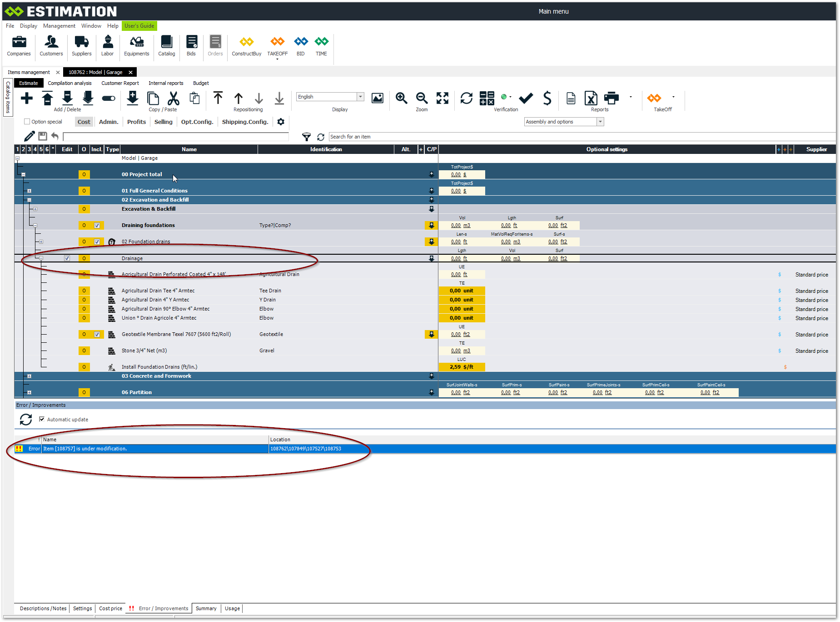840x622 pixels.
Task: Click the printer reports icon
Action: 611,98
